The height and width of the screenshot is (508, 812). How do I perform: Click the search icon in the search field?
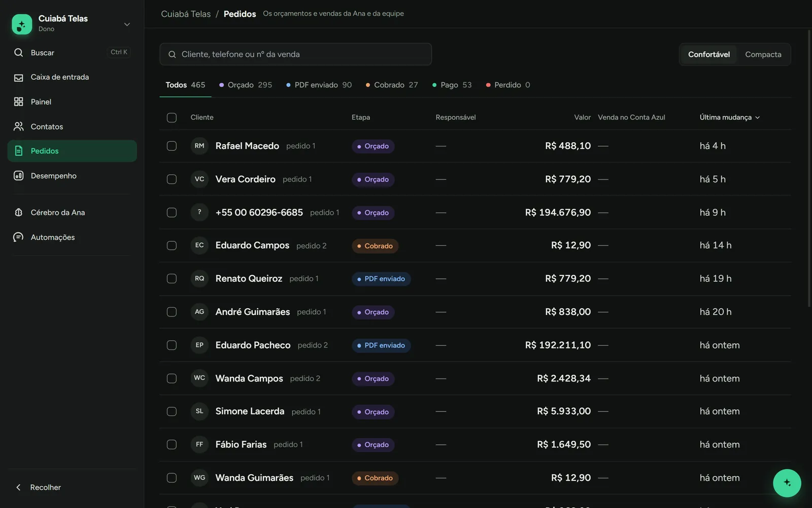[173, 54]
